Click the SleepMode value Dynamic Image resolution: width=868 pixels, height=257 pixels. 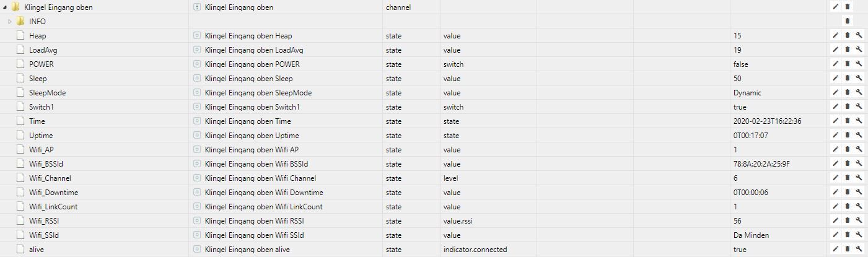click(x=747, y=93)
